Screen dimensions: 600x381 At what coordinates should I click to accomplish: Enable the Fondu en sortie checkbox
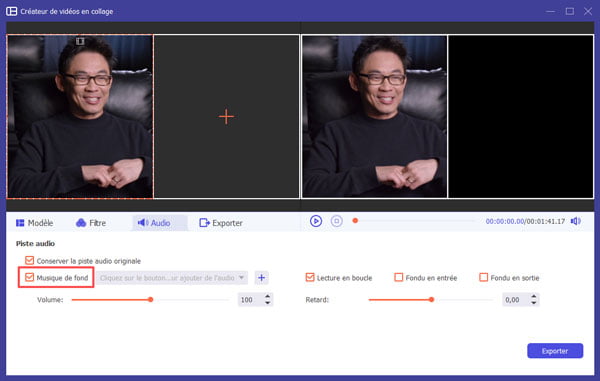point(484,277)
